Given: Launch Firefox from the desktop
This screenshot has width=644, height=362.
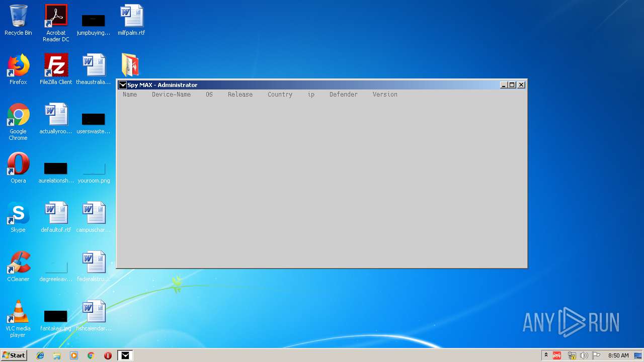Looking at the screenshot, I should [x=18, y=69].
